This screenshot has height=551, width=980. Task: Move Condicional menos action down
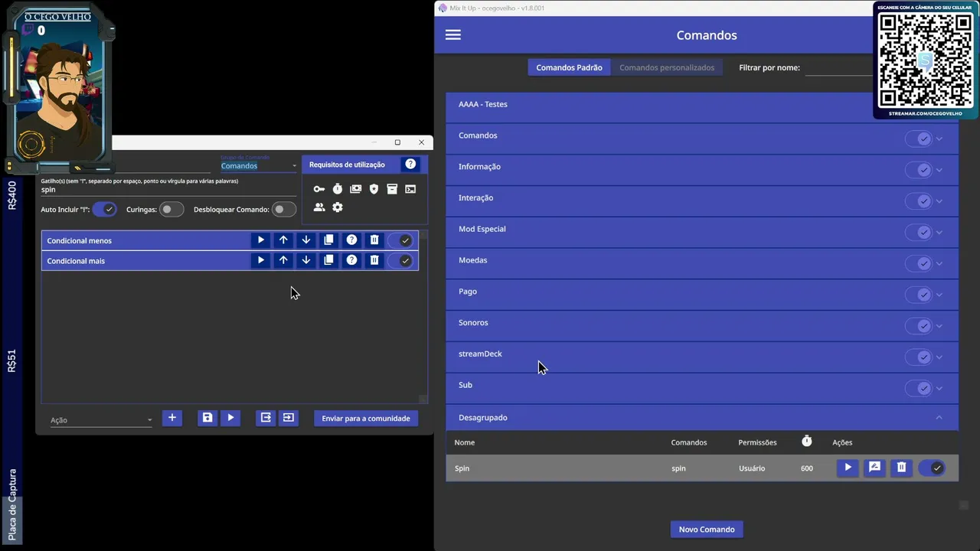tap(306, 240)
